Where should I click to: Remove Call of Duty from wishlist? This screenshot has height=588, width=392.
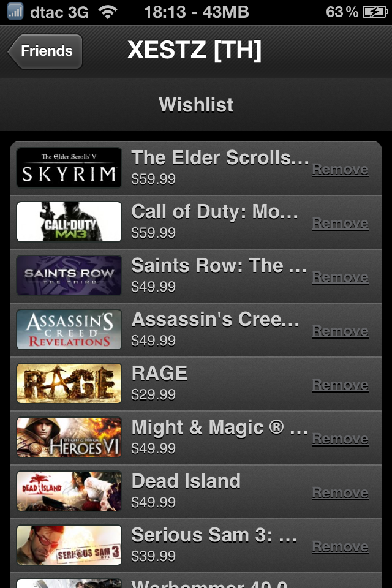(x=340, y=224)
